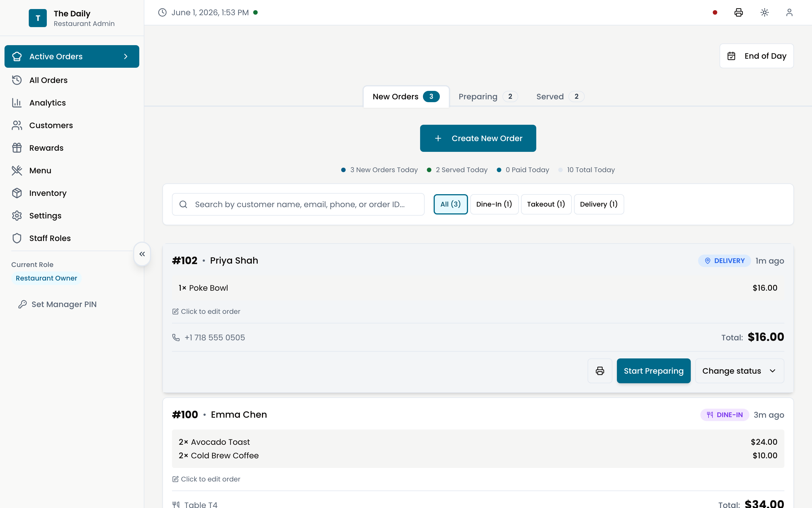Click the Customers people icon
The height and width of the screenshot is (508, 812).
click(17, 125)
